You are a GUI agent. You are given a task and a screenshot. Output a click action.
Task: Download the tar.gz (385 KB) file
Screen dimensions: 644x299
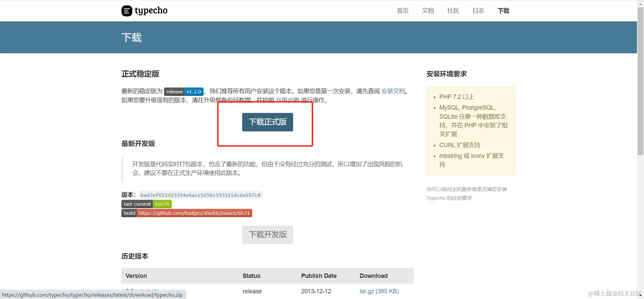tap(379, 291)
